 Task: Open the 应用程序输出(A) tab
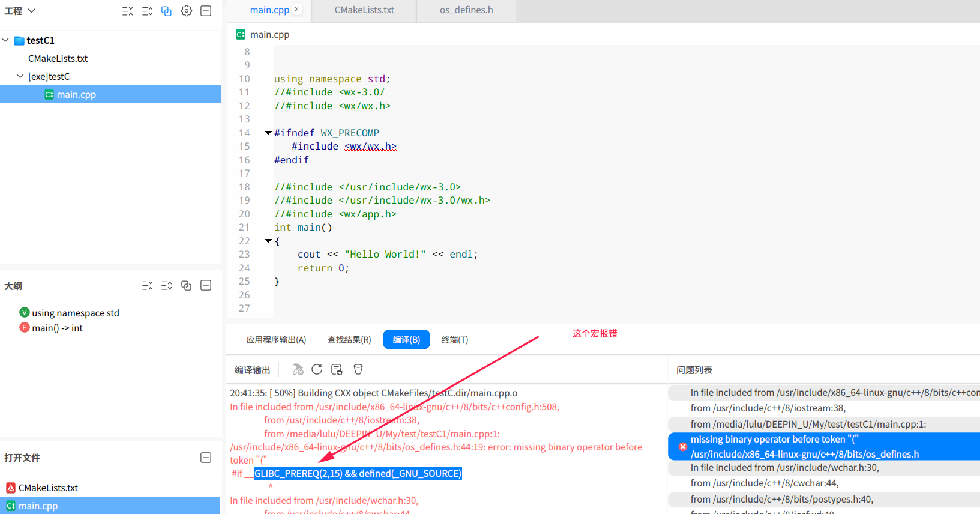coord(276,340)
